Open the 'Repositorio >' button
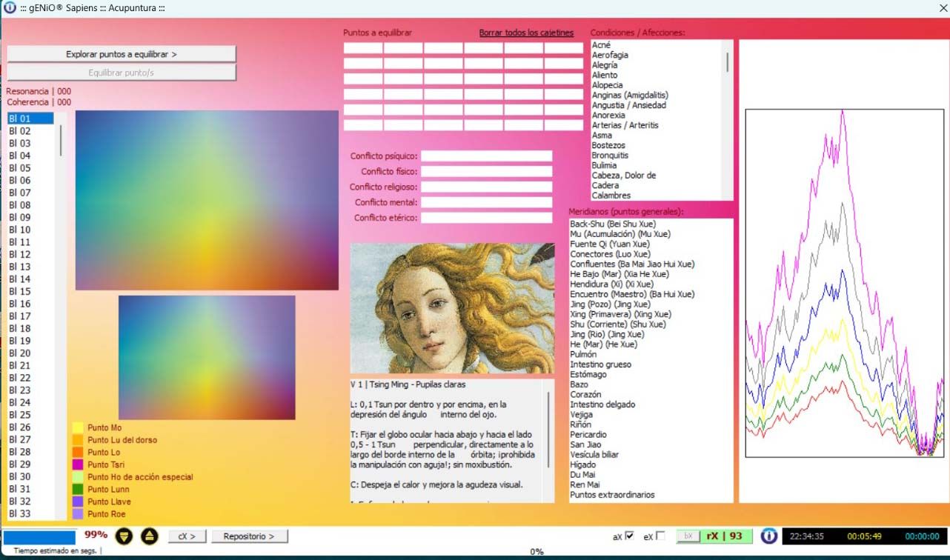 249,536
